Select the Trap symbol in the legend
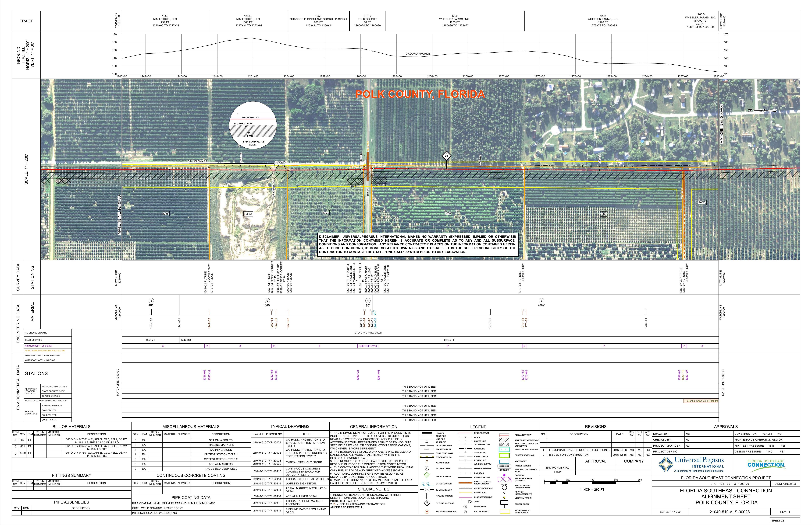Viewport: 812px width, 525px height. [466, 501]
